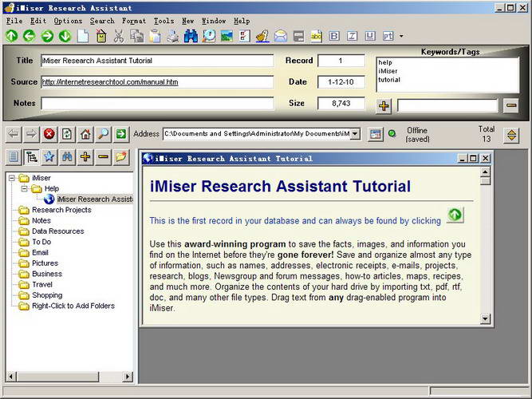Image resolution: width=532 pixels, height=399 pixels.
Task: Click the blue star favorites icon
Action: point(49,157)
